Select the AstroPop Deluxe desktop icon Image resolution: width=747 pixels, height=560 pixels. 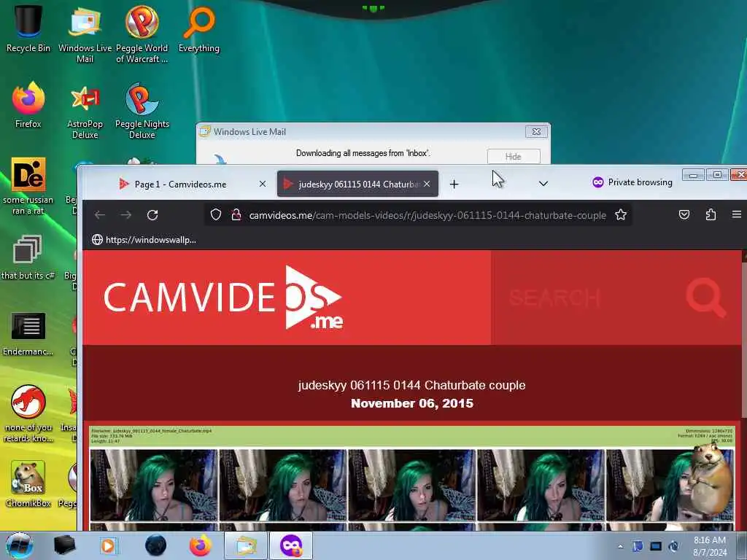(85, 111)
